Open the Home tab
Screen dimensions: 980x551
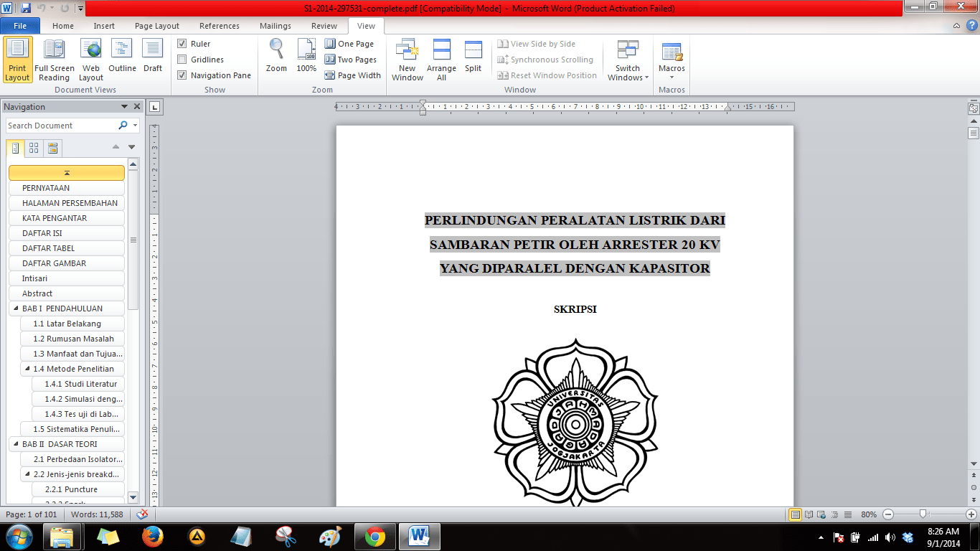[63, 26]
